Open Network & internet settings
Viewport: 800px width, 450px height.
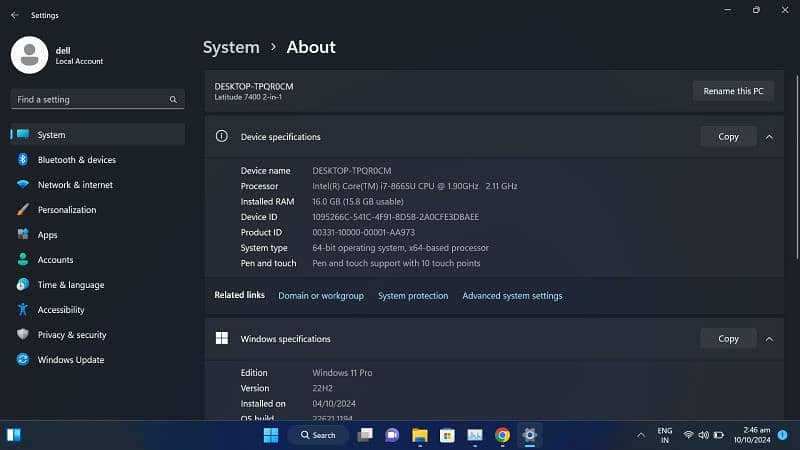point(75,185)
